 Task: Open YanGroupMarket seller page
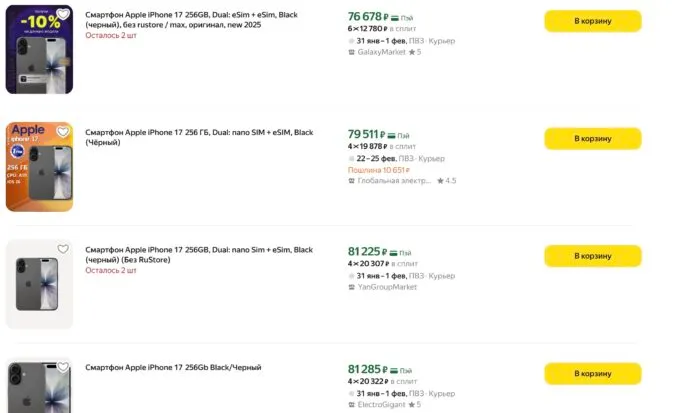coord(387,287)
